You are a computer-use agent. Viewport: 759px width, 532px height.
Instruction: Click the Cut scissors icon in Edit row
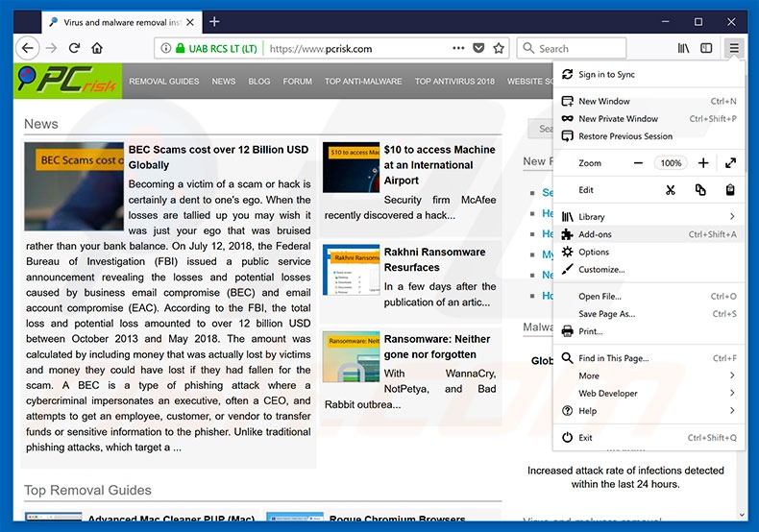coord(670,190)
